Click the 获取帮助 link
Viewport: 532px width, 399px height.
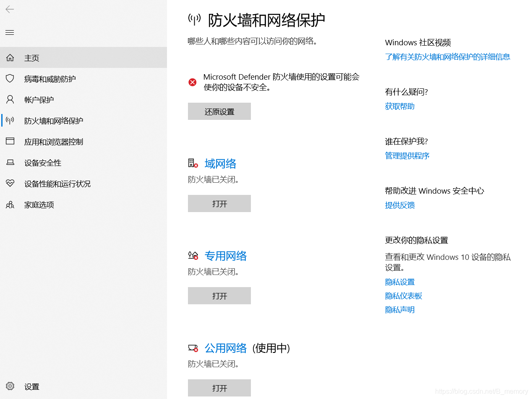click(x=400, y=106)
